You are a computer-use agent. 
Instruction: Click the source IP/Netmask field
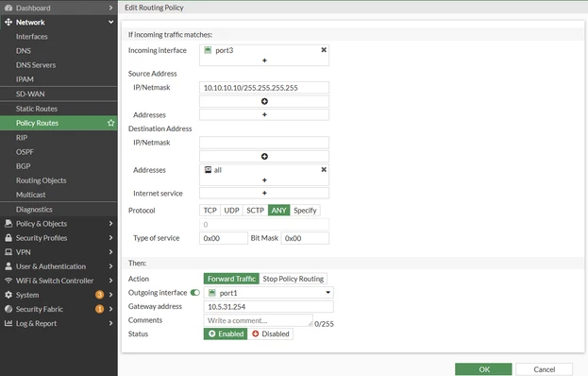tap(264, 88)
